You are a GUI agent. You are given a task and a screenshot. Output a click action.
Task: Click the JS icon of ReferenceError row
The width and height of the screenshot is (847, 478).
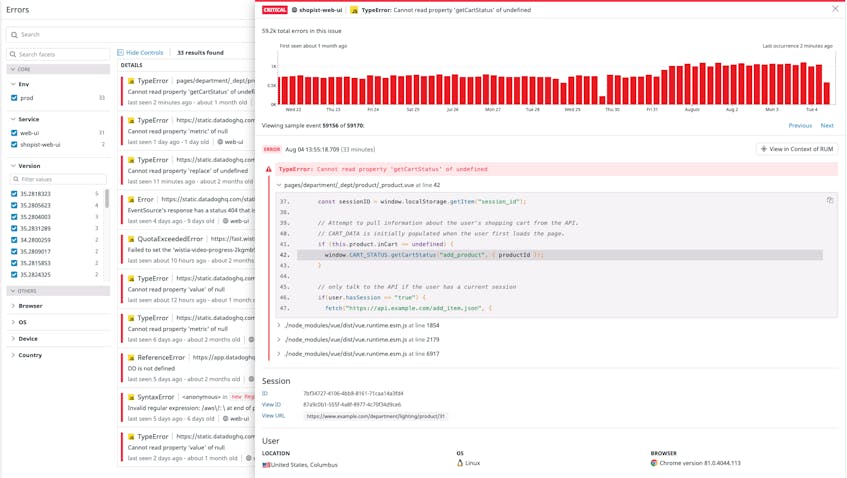(x=131, y=358)
